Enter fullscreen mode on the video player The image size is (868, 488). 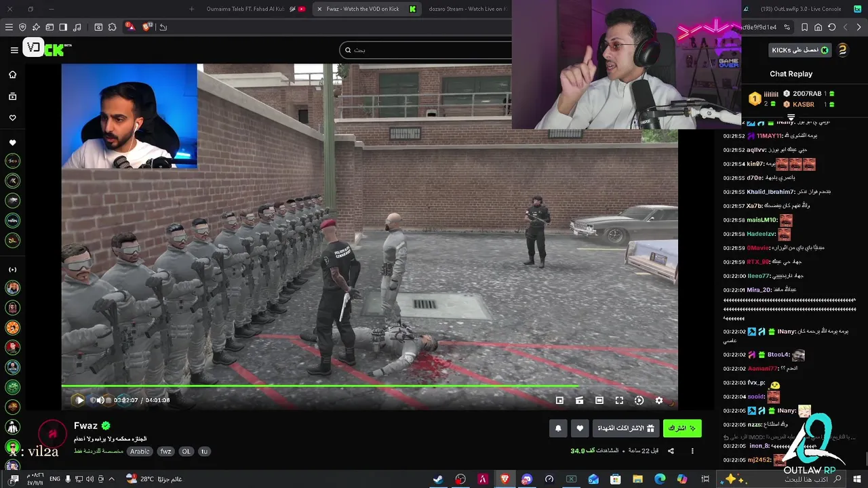pyautogui.click(x=619, y=401)
